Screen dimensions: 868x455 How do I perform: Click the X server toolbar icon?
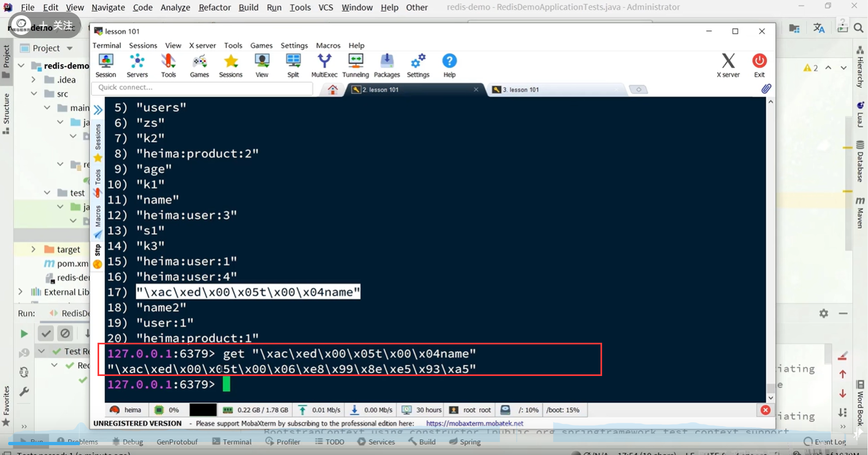coord(728,66)
